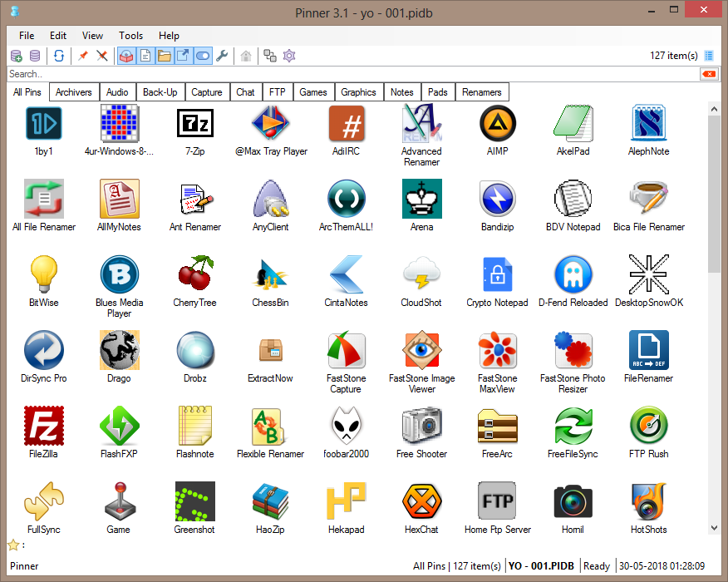Click "YO - 001.PIDB" in status bar

point(541,565)
